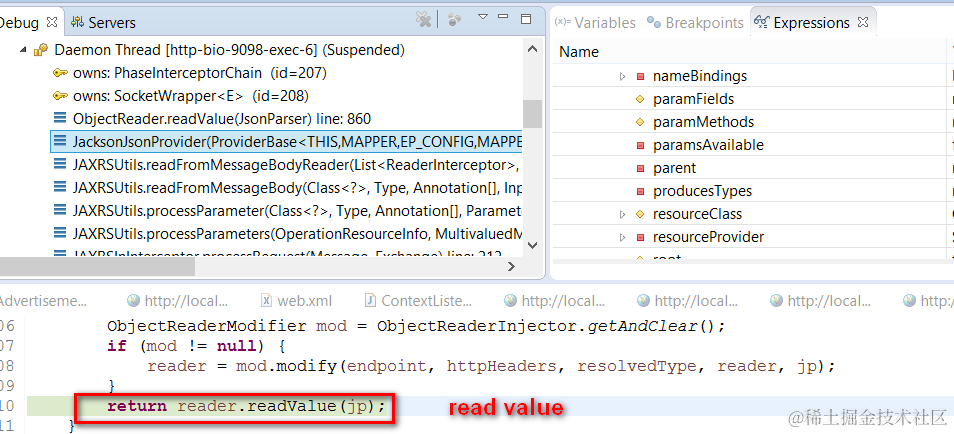Screen dimensions: 954x434
Task: Close the Debug view tab
Action: tap(52, 22)
